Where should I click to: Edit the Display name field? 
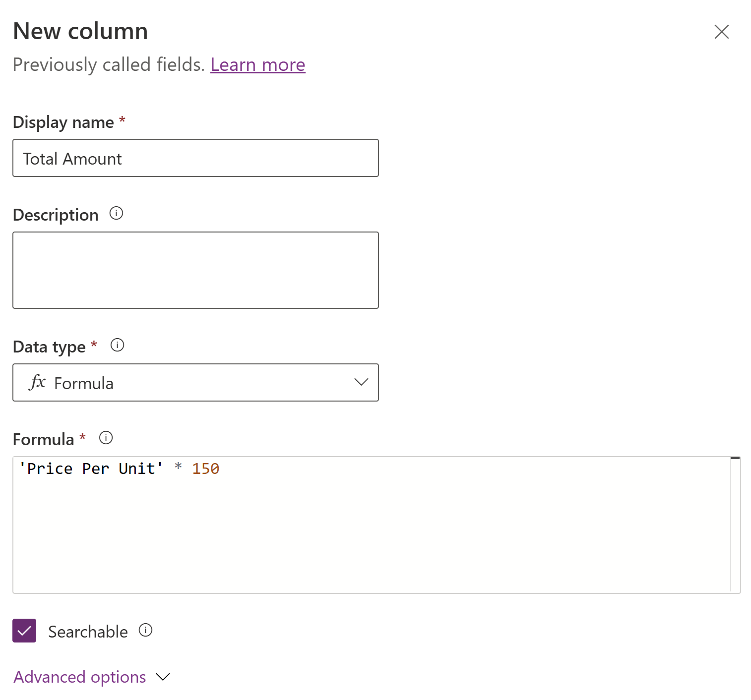point(195,158)
